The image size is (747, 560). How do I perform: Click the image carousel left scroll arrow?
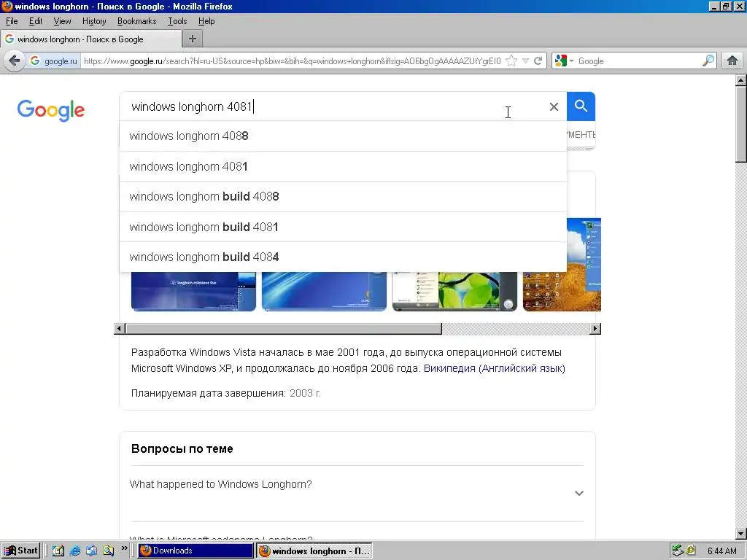(x=120, y=329)
